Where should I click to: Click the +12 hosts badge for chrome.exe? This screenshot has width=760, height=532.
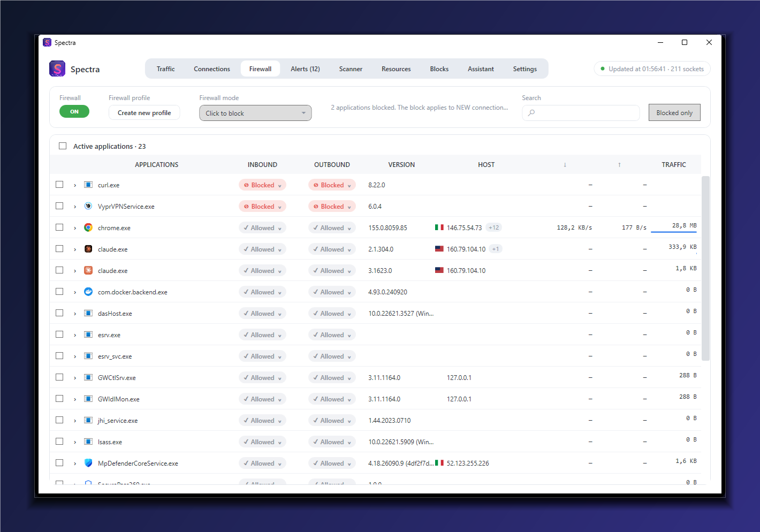click(x=493, y=227)
